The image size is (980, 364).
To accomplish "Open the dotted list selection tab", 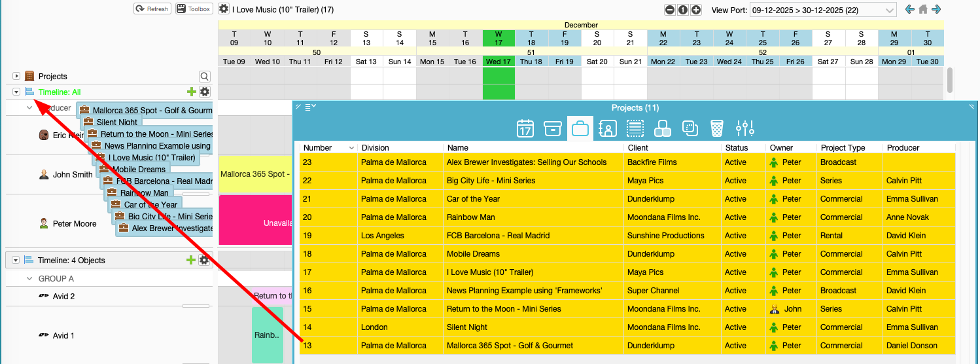I will click(635, 128).
